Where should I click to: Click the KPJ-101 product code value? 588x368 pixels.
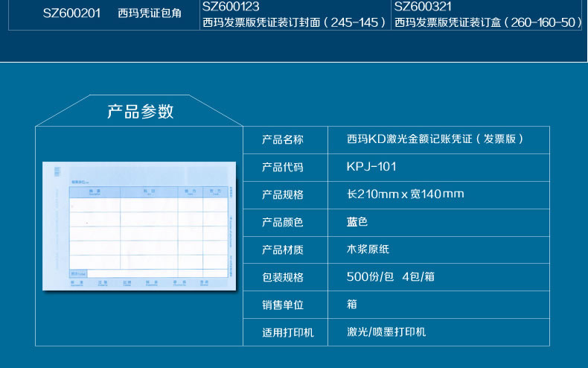(371, 166)
